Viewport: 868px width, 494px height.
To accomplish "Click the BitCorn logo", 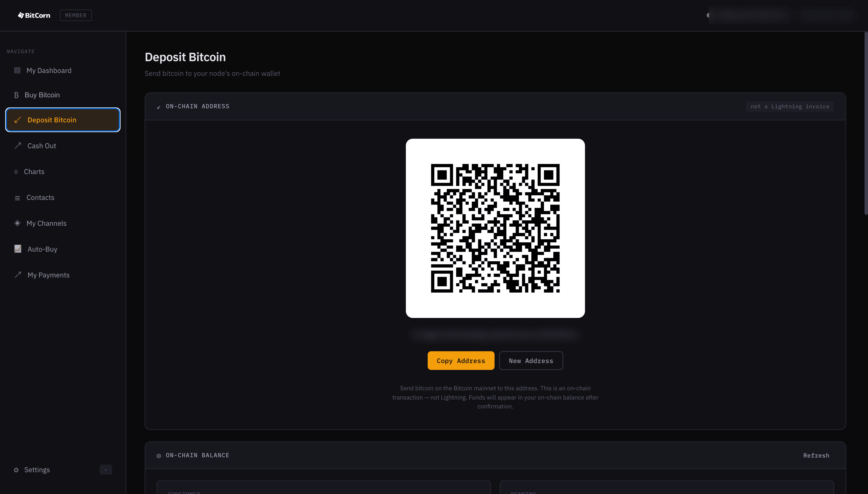I will [34, 15].
